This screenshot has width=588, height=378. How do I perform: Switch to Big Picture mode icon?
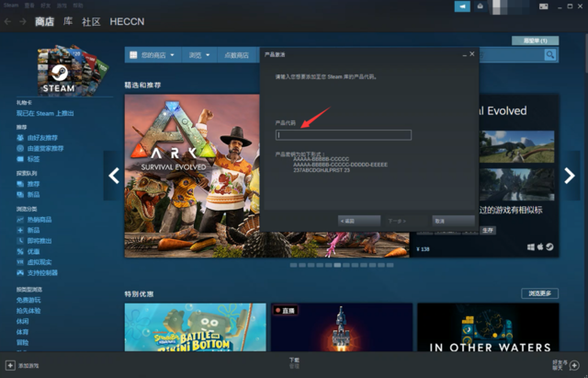coord(544,6)
